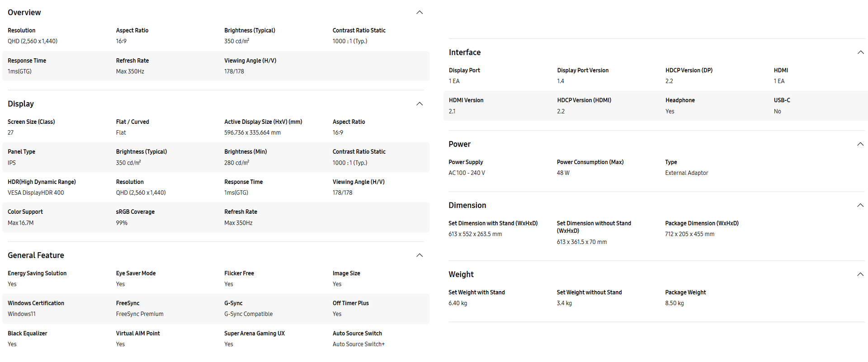Click the Display heading title
The image size is (868, 362).
click(x=21, y=104)
